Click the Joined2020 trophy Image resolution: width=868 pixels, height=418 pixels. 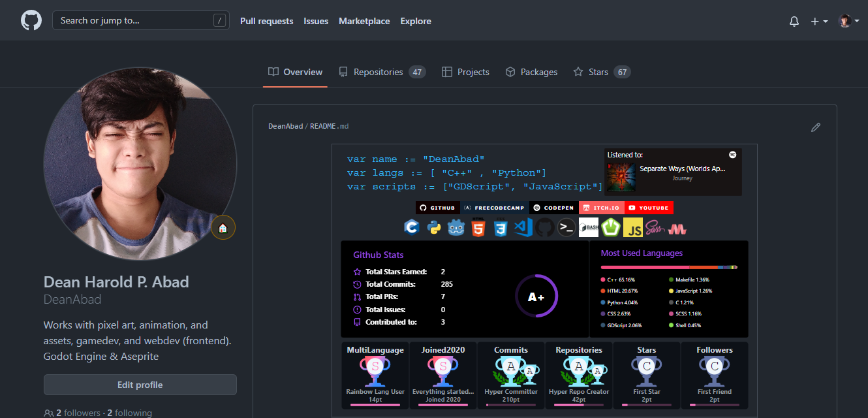tap(443, 376)
